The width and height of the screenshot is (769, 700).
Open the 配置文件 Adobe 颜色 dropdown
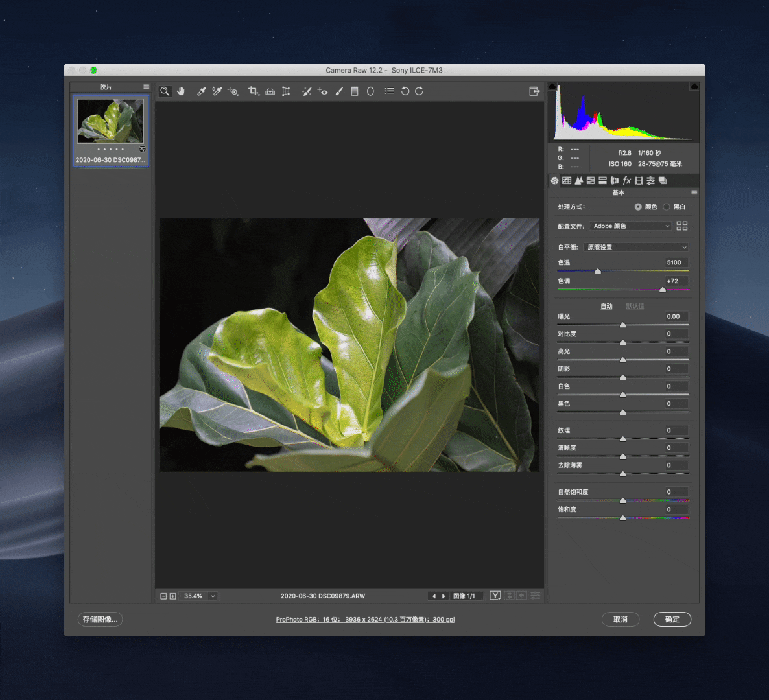631,226
